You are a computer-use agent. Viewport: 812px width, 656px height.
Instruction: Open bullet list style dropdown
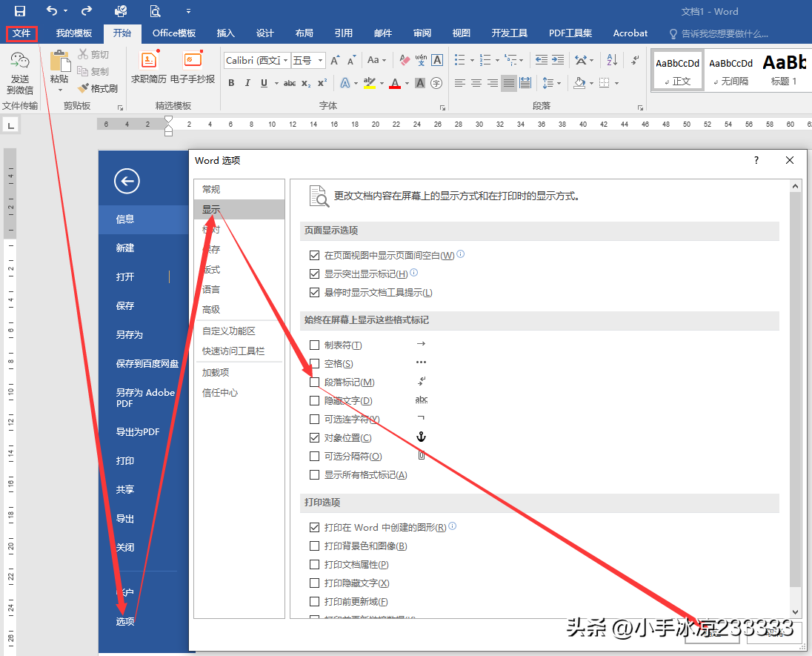pyautogui.click(x=472, y=60)
